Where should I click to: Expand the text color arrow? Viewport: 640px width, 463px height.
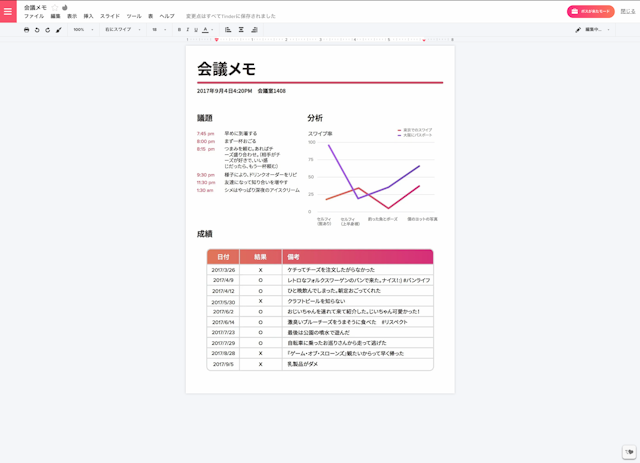tap(212, 30)
